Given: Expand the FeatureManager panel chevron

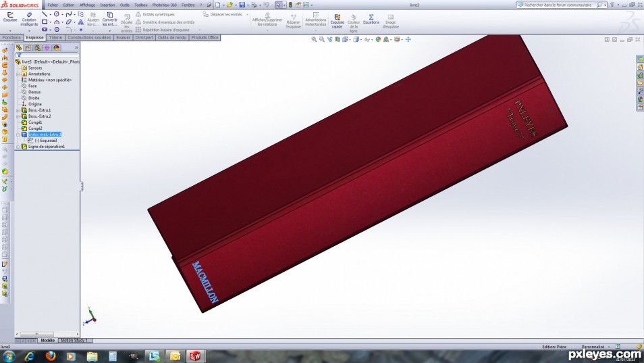Looking at the screenshot, I should (76, 48).
